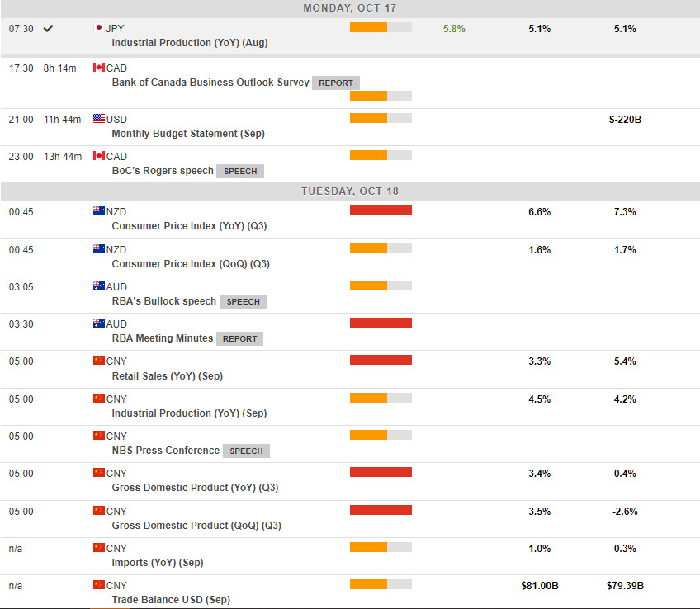Click the China flag on the Retail Sales row

coord(99,361)
